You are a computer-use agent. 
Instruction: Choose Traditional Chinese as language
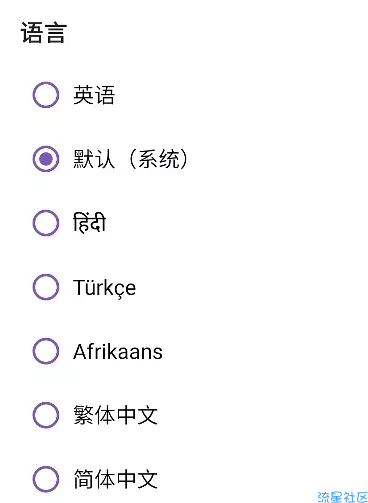[46, 415]
